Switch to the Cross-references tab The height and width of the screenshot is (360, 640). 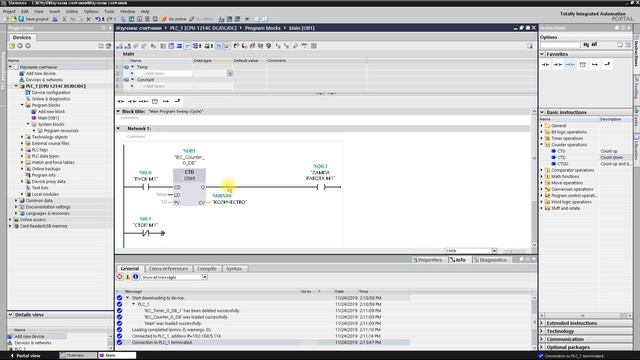click(168, 269)
